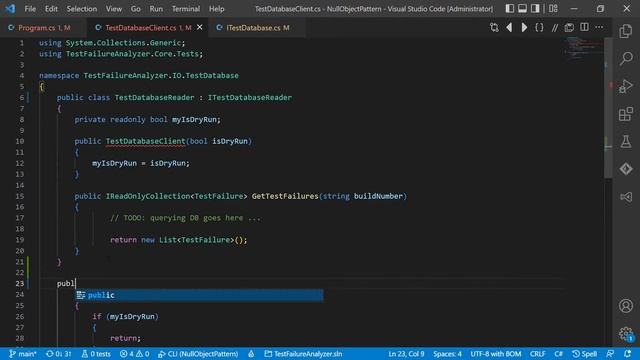Image resolution: width=640 pixels, height=360 pixels.
Task: Click the VS Code logo icon
Action: (x=10, y=8)
